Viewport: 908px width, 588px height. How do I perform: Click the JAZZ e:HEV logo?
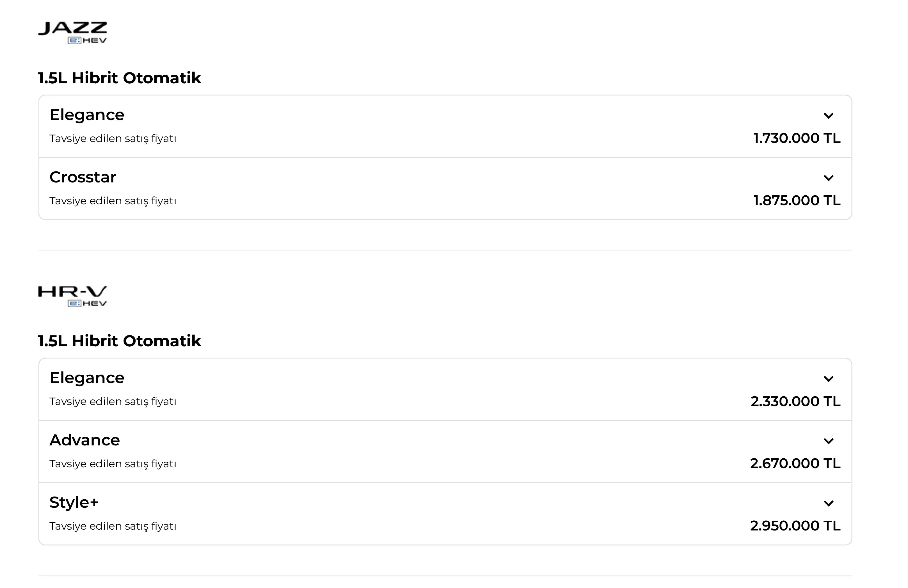pos(72,33)
